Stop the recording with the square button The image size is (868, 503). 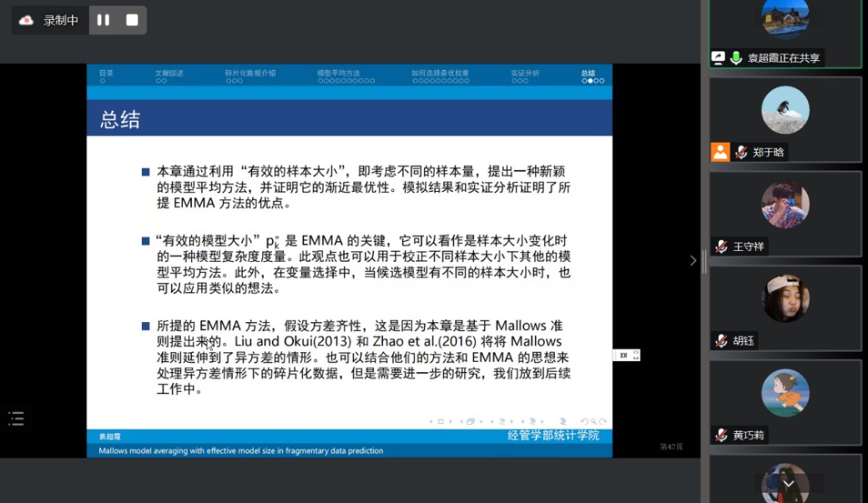click(x=132, y=20)
